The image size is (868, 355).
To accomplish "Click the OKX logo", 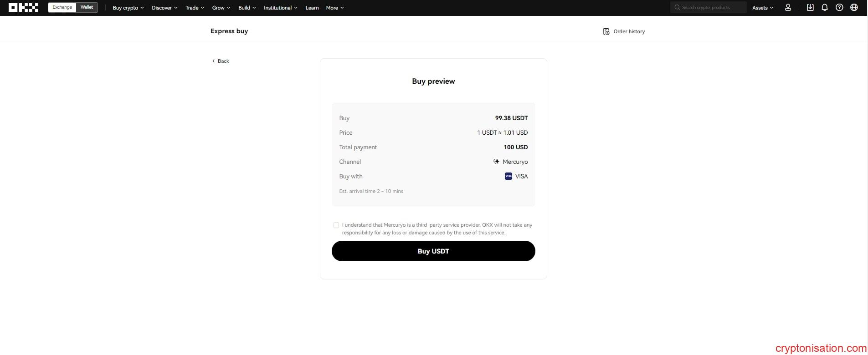I will click(x=23, y=8).
